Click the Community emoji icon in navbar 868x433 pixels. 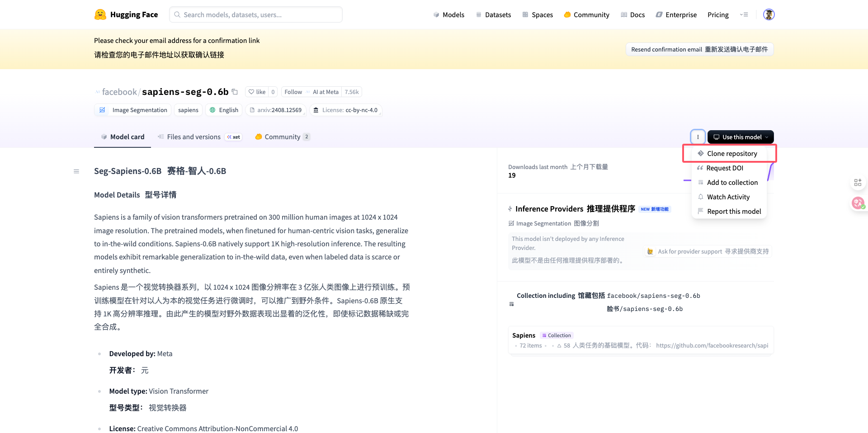(x=567, y=15)
